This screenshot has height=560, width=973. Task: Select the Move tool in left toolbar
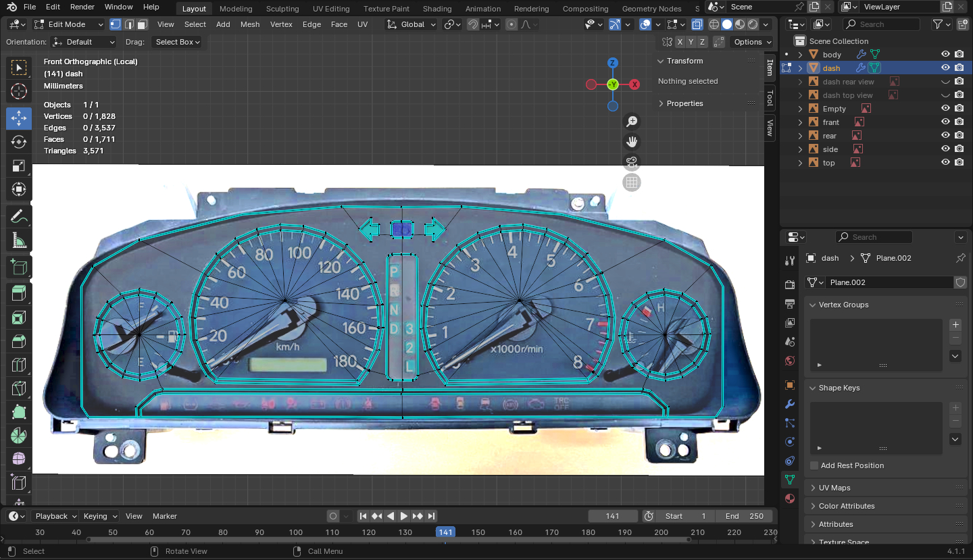click(x=19, y=118)
